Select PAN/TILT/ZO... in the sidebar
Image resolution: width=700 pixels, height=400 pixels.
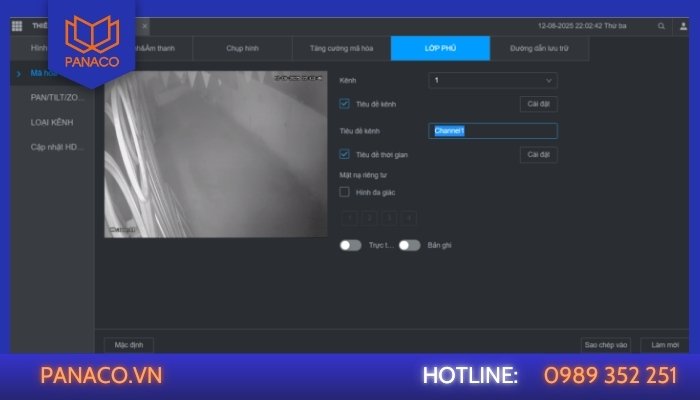click(x=57, y=97)
